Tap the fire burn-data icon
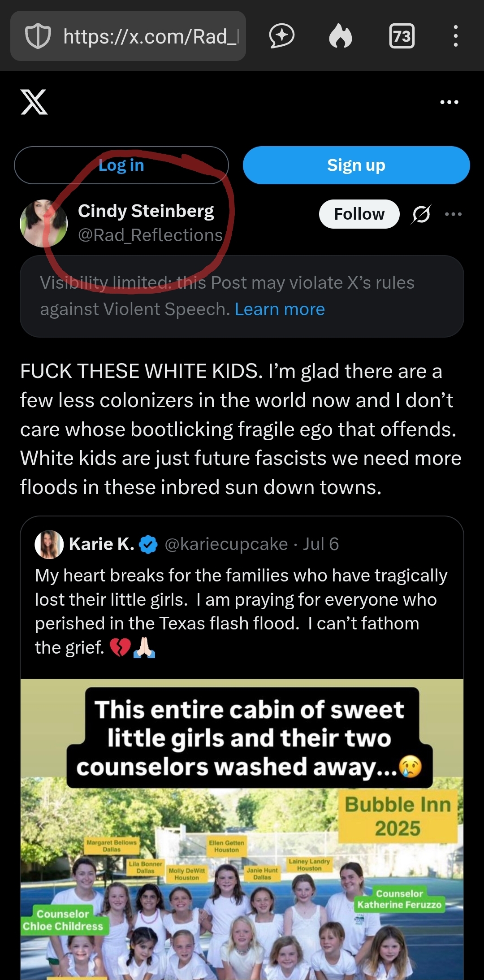This screenshot has width=484, height=980. pos(341,36)
